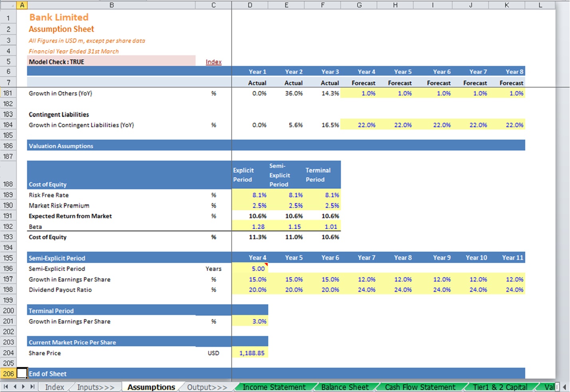Select Year 2 Contingent Liabilities growth 5.6%
The height and width of the screenshot is (392, 570).
pyautogui.click(x=286, y=125)
